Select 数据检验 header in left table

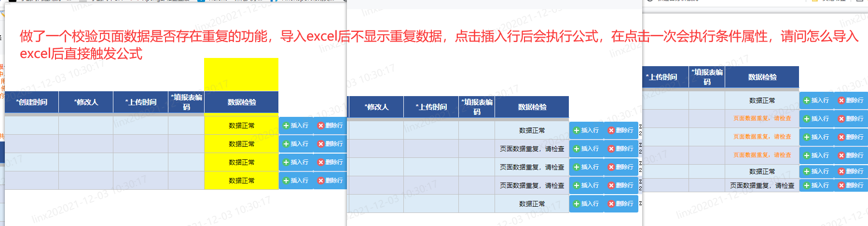(x=242, y=102)
